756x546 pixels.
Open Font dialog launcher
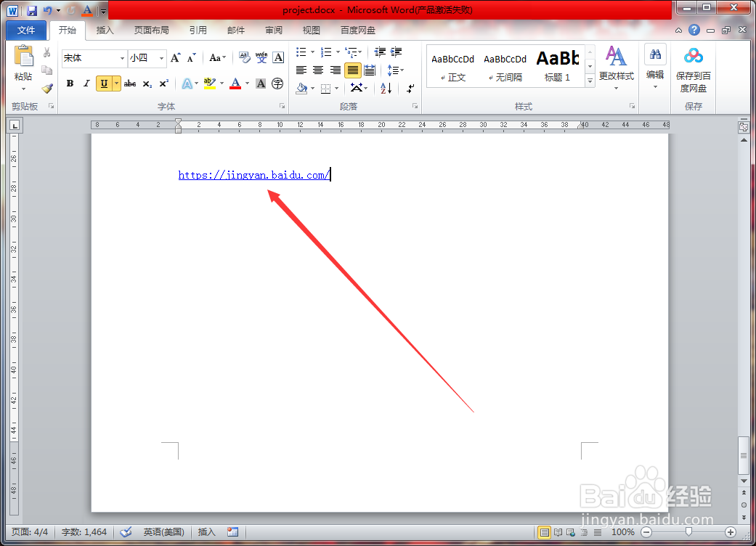[x=282, y=106]
